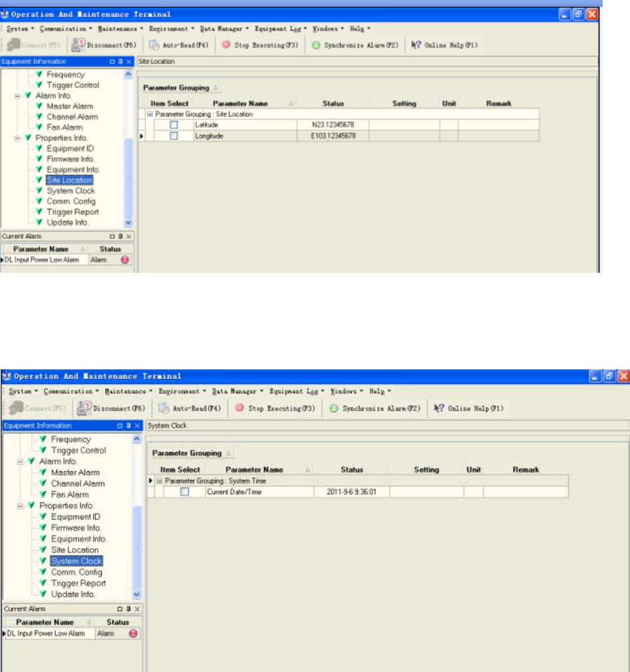The width and height of the screenshot is (630, 672).
Task: Close the Equipment Information panel in upper window
Action: click(x=128, y=62)
